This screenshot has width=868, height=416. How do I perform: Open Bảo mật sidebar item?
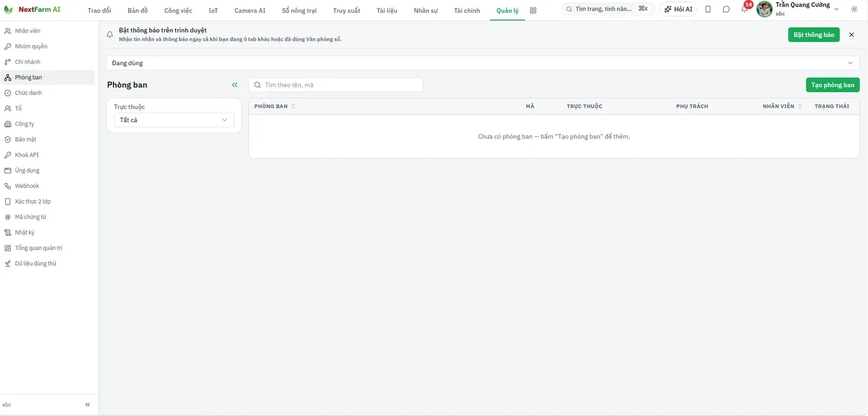[47, 140]
